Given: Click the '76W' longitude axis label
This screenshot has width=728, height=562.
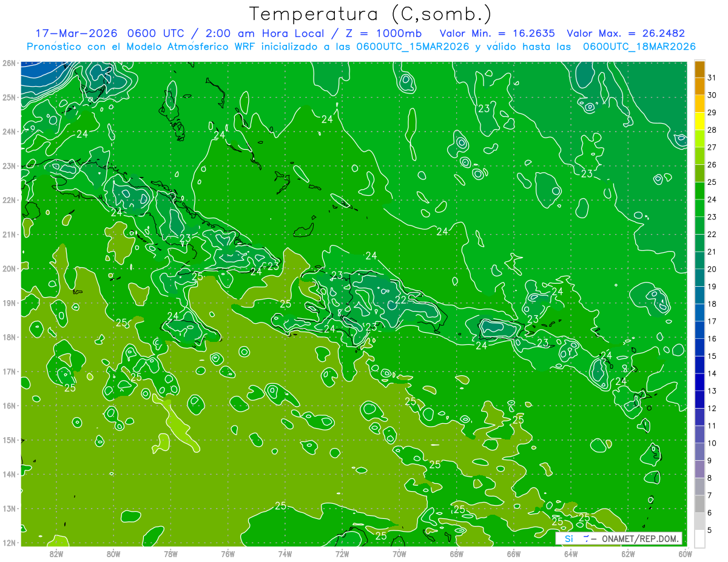Looking at the screenshot, I should pyautogui.click(x=228, y=554).
